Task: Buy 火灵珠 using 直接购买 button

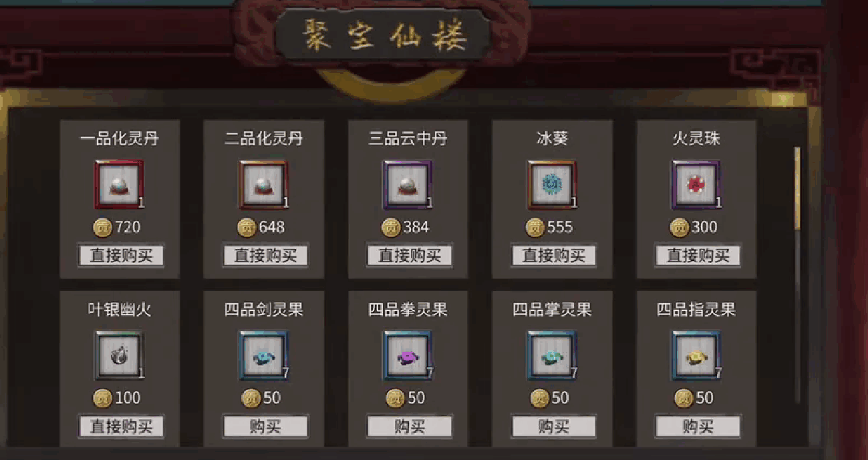Action: (698, 256)
